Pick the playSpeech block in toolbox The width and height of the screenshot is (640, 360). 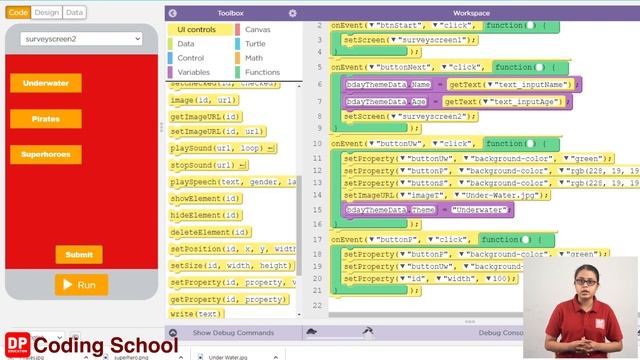[233, 182]
